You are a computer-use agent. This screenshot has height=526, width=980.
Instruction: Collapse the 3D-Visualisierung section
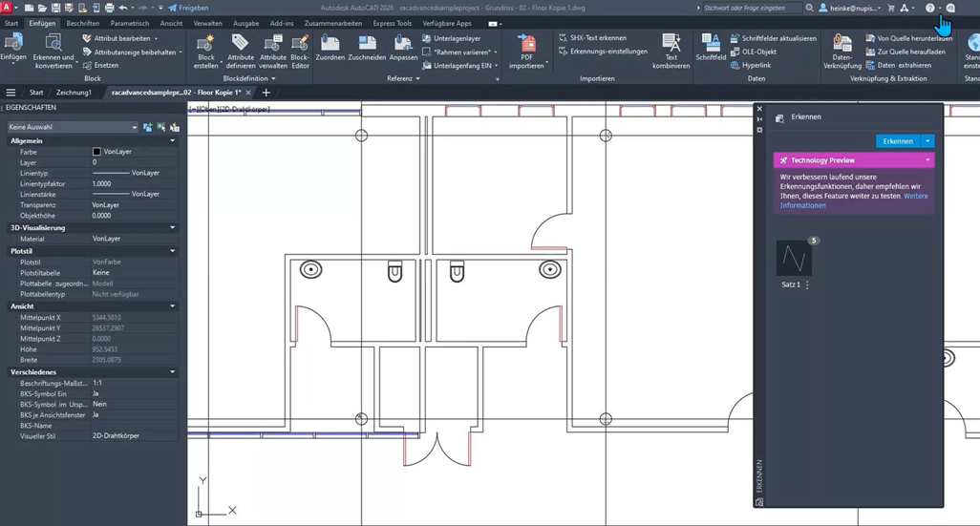(173, 228)
